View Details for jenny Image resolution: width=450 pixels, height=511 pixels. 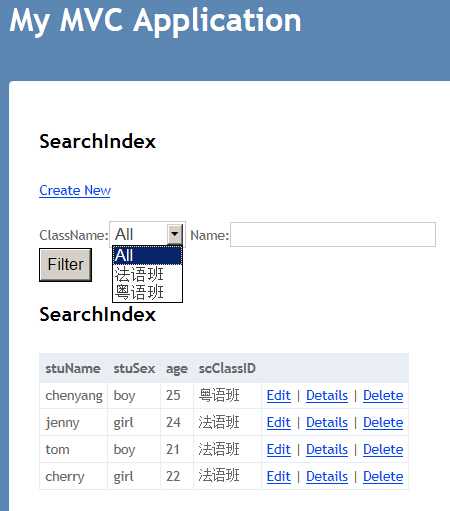coord(327,423)
